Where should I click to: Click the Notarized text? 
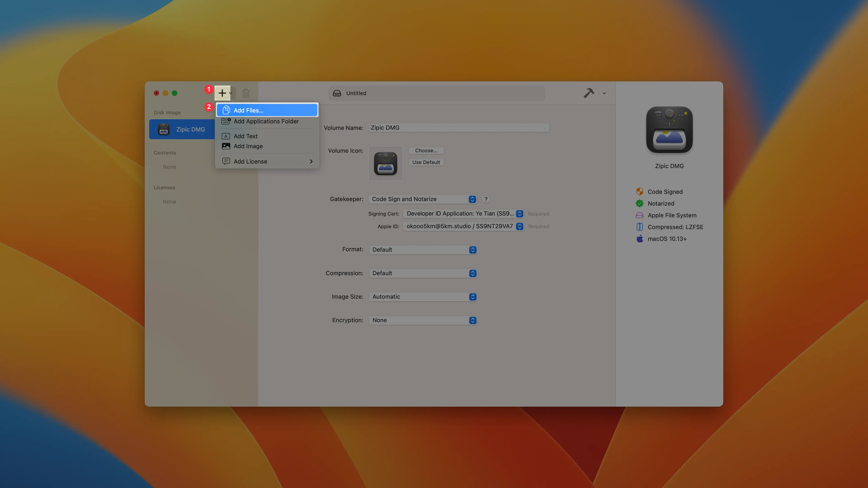point(661,203)
